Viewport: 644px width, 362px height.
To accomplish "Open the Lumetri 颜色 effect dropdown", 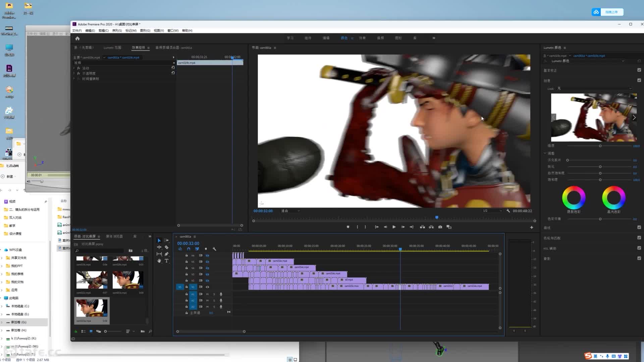I will tap(588, 61).
